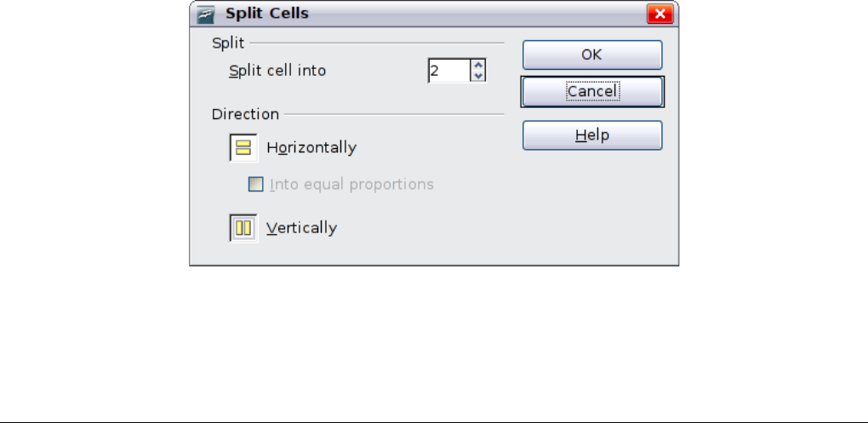Image resolution: width=868 pixels, height=423 pixels.
Task: Click the Horizontally label text
Action: [x=311, y=147]
